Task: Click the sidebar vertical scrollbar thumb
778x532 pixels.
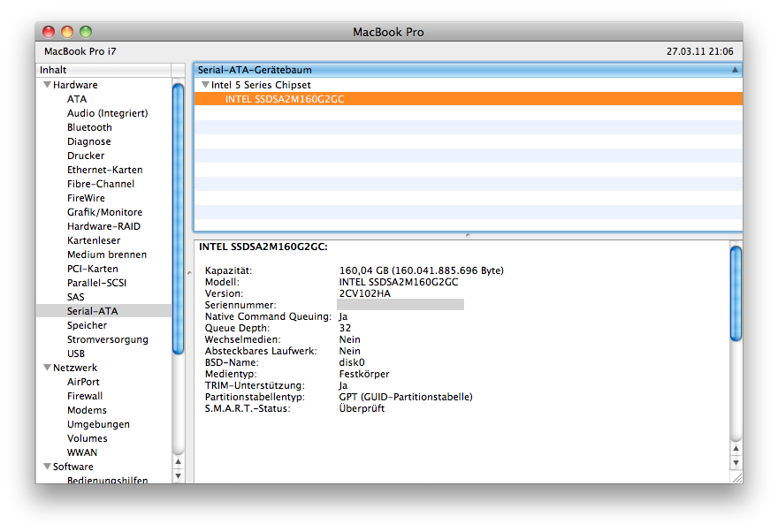Action: pos(178,218)
